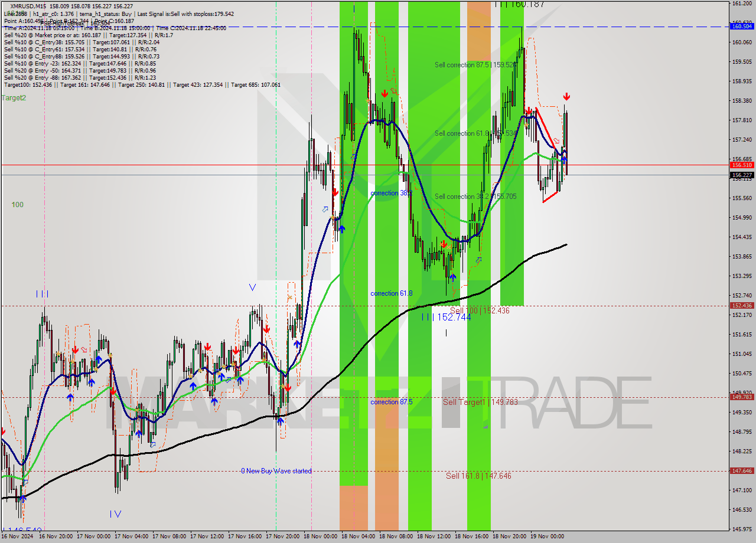Click '17 Nov 04:00' on time axis
756x543 pixels.
[x=131, y=537]
